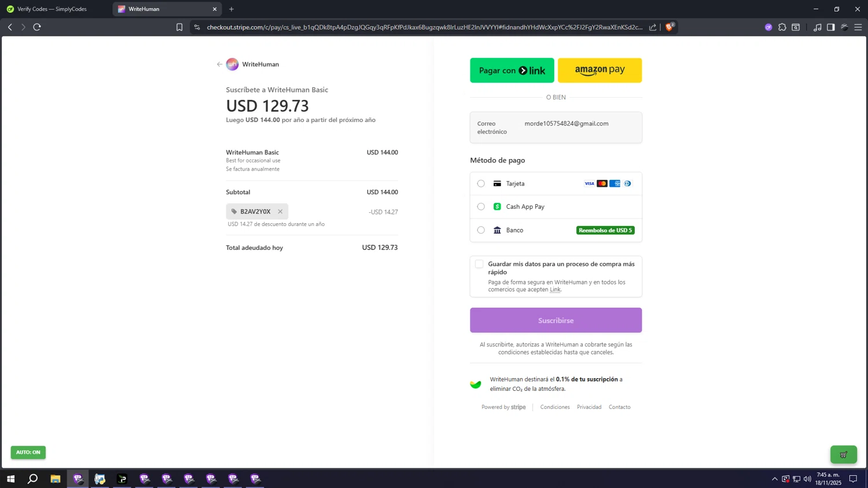Image resolution: width=868 pixels, height=488 pixels.
Task: Open the network icon in tray
Action: point(797,479)
